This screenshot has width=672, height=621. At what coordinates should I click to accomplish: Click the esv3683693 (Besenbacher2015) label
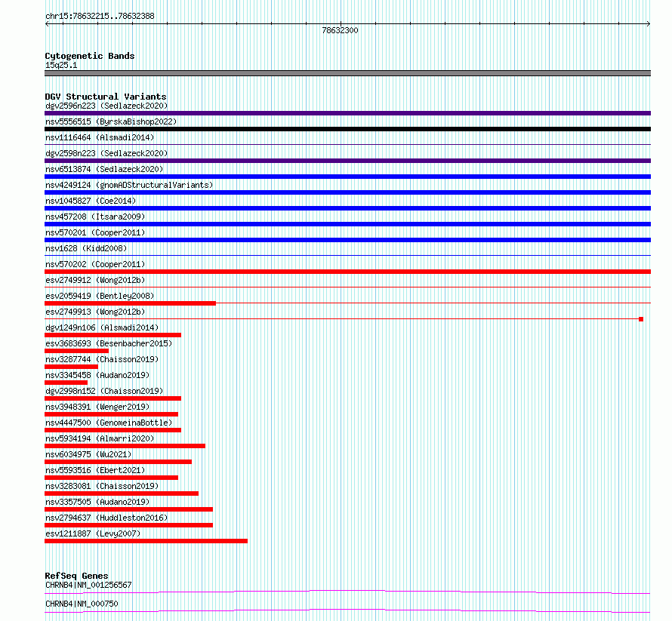109,343
